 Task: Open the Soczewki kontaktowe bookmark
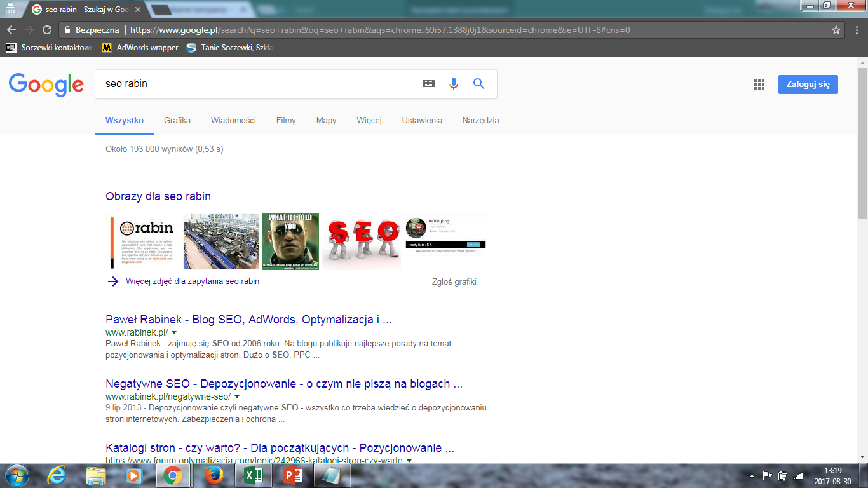point(50,48)
